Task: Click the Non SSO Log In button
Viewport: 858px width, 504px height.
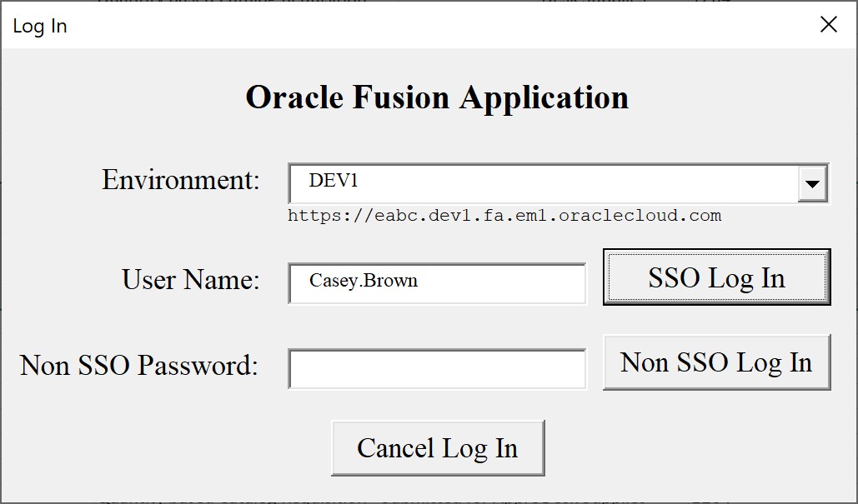Action: click(715, 362)
